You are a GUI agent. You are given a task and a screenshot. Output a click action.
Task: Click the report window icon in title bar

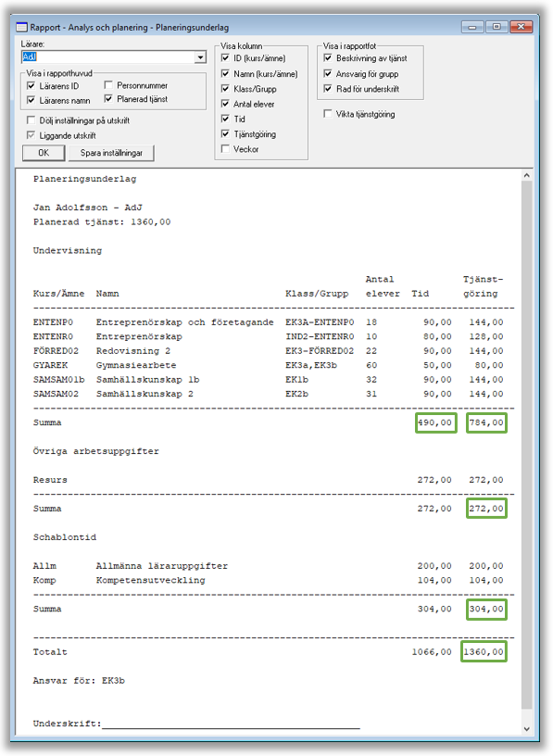coord(21,27)
